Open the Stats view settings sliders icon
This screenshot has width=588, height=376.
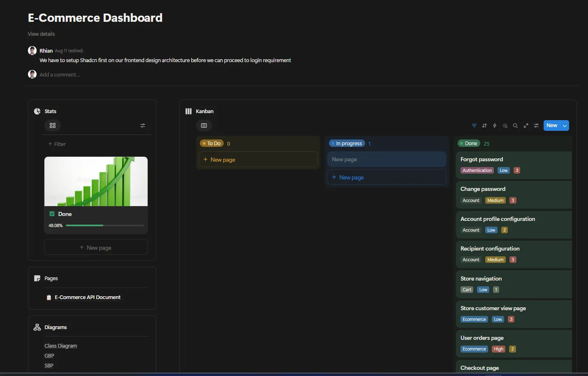click(143, 125)
